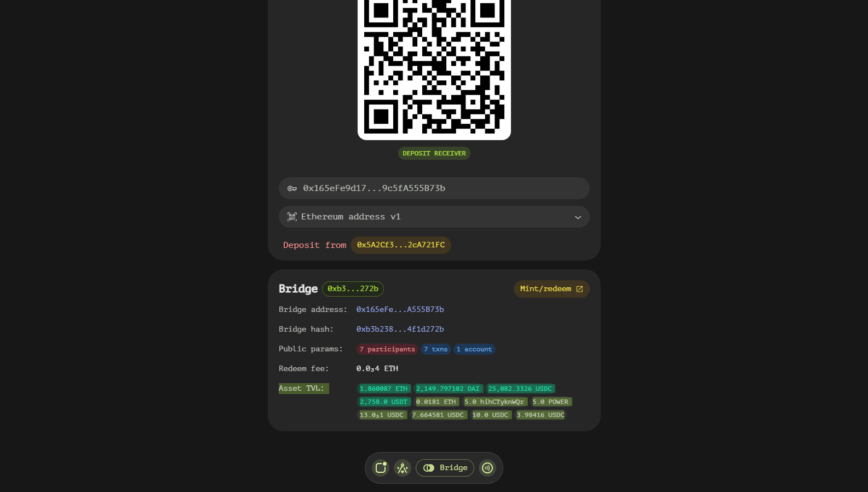This screenshot has width=868, height=492.
Task: Click the external link icon on Mint/redeem
Action: click(x=579, y=289)
